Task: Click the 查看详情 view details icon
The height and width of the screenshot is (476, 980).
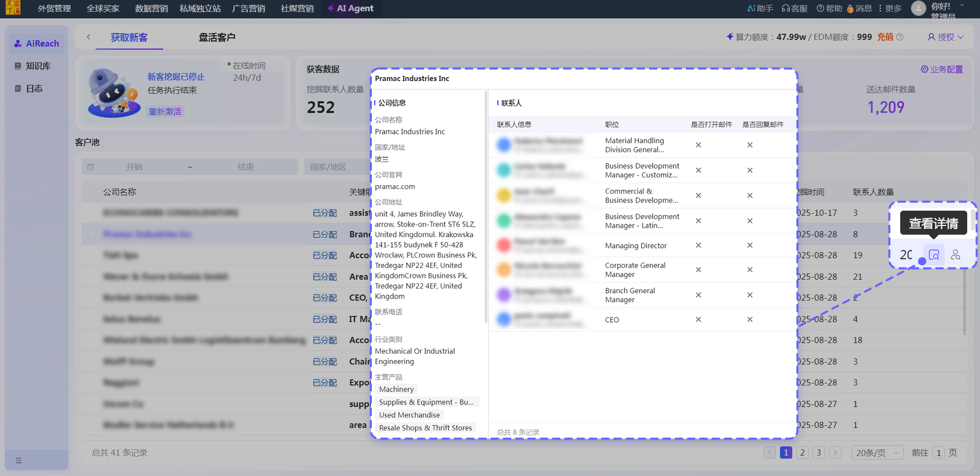Action: pos(933,255)
